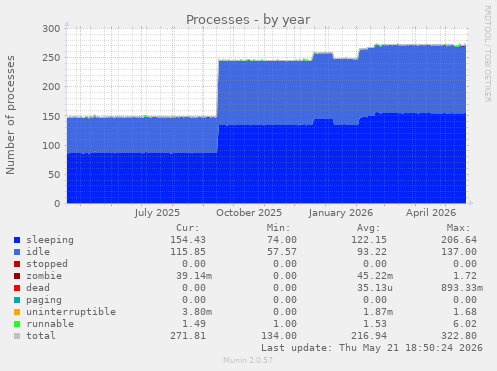Click the 'dead' legend label

coord(38,288)
